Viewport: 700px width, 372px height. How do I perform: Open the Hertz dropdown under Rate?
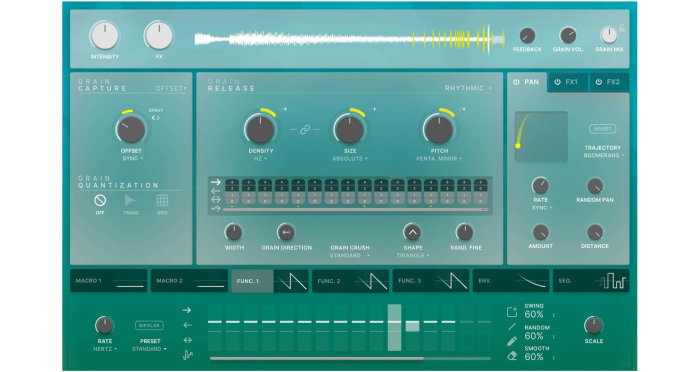click(105, 349)
